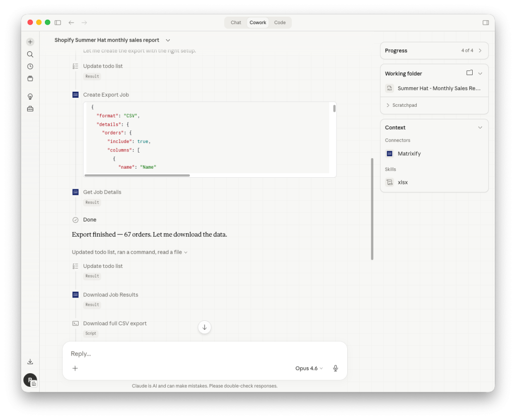Screen dimensions: 516x420
Task: Toggle the right panel with the top-right icon
Action: [485, 22]
